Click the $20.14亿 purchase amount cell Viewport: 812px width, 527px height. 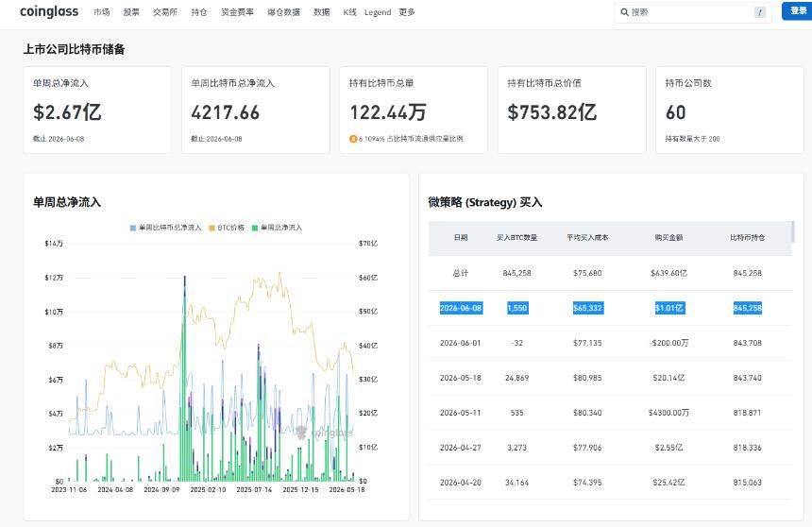668,378
